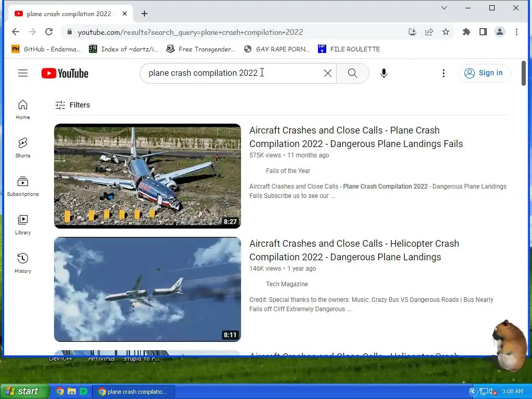Click the network tray icon
The width and height of the screenshot is (532, 399).
click(x=484, y=392)
